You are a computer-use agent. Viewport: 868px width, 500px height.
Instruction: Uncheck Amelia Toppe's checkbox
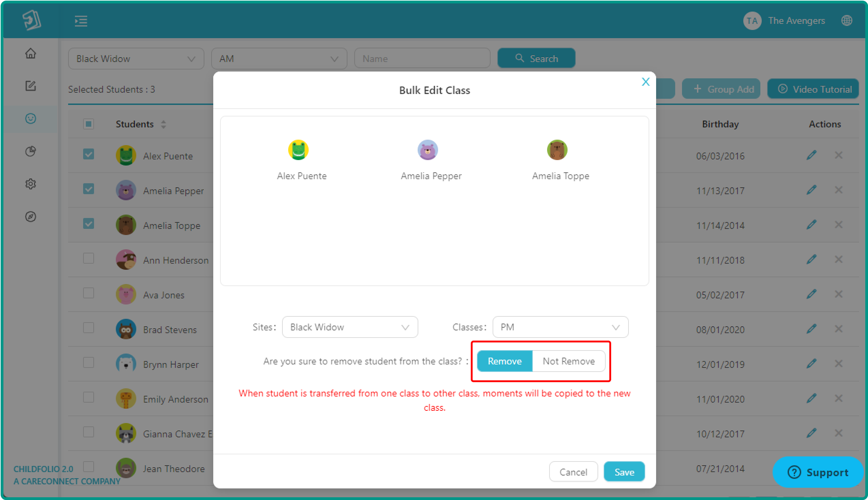89,223
